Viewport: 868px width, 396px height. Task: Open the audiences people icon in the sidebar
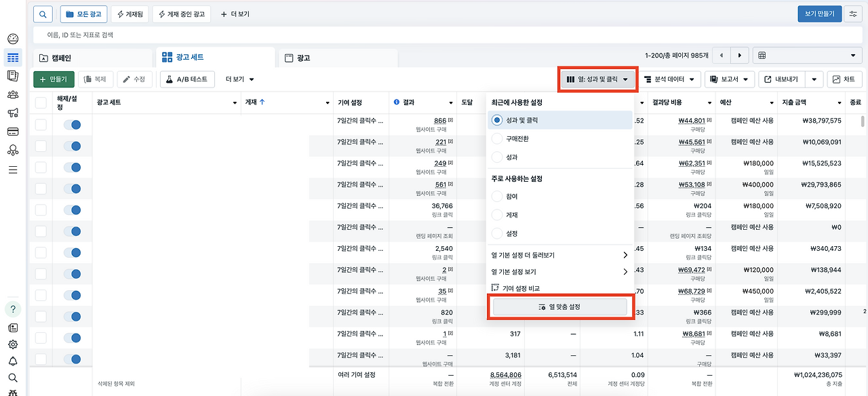click(13, 94)
